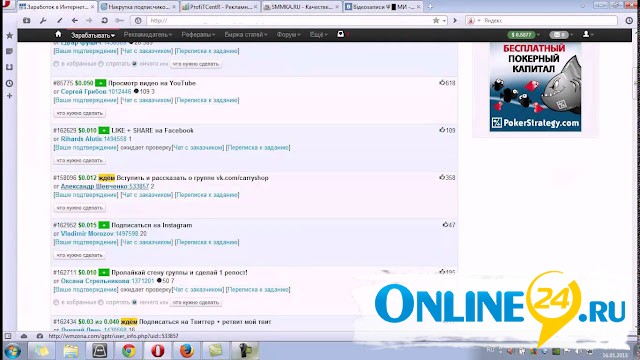Click the browser reload button
The height and width of the screenshot is (360, 640).
[104, 20]
